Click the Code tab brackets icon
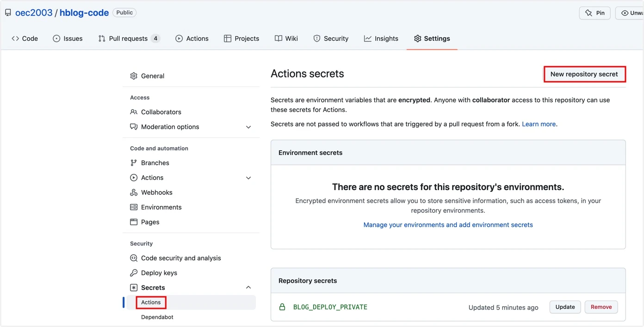The image size is (644, 327). (15, 38)
